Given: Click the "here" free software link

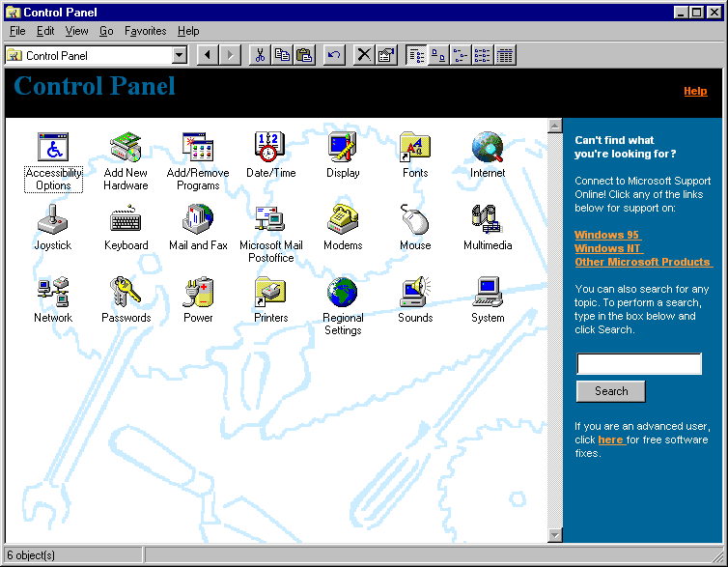Looking at the screenshot, I should point(611,439).
